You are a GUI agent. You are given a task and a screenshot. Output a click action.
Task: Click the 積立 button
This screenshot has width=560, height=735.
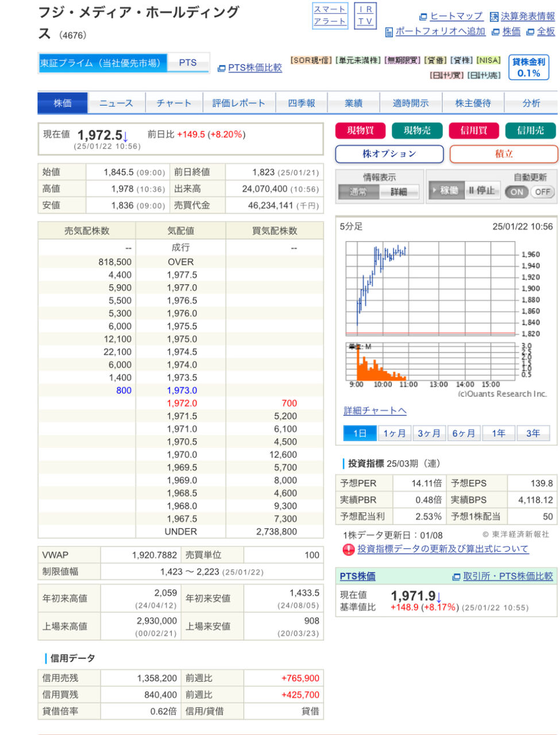tap(504, 154)
